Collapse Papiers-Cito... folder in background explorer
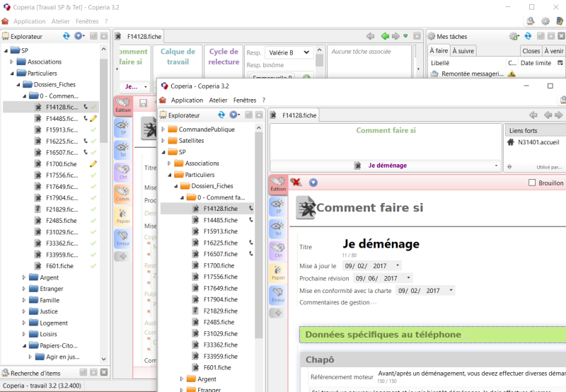 (24, 345)
